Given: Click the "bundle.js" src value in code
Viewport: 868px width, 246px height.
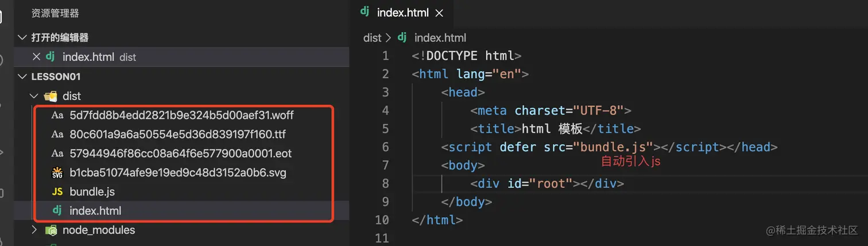Looking at the screenshot, I should 614,147.
